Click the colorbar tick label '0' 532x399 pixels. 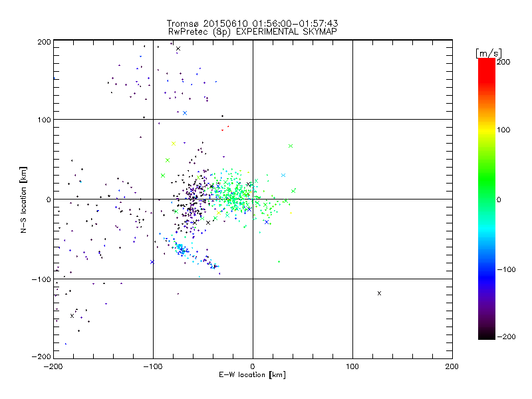tap(499, 199)
